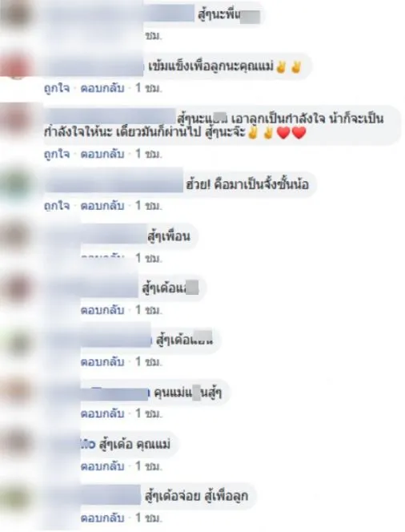Open the green avatar beside the "ฮ้วย!" comment
Screen dimensions: 405x532
pyautogui.click(x=16, y=184)
